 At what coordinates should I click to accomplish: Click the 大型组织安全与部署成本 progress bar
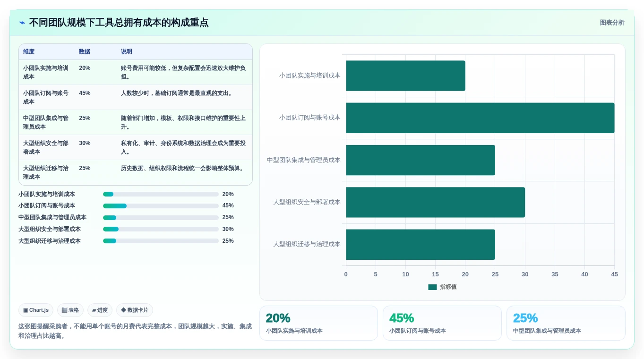tap(161, 229)
